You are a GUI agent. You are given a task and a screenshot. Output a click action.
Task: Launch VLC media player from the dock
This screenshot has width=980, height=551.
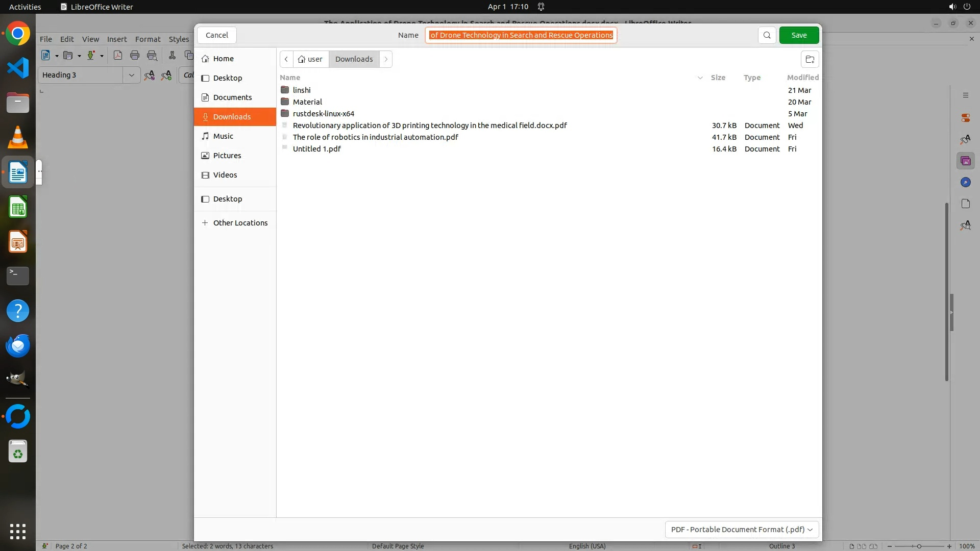click(x=18, y=137)
